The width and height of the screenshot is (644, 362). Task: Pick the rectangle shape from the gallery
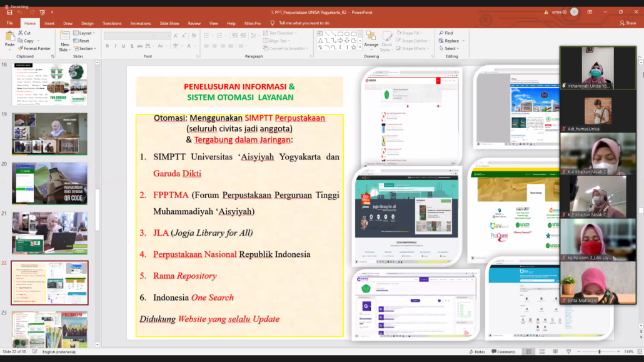[341, 34]
